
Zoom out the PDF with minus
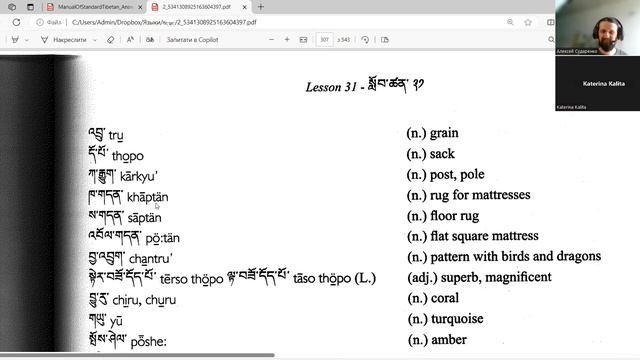click(x=271, y=40)
